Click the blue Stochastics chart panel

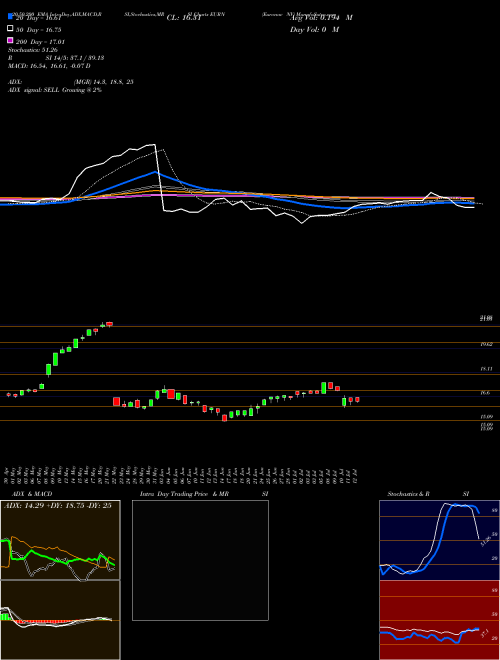(x=439, y=540)
